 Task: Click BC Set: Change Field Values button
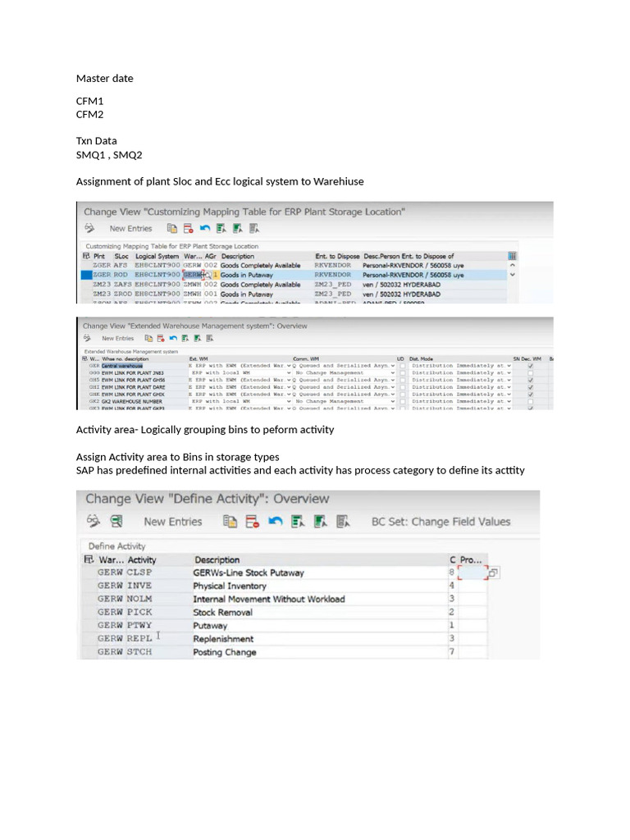click(441, 521)
